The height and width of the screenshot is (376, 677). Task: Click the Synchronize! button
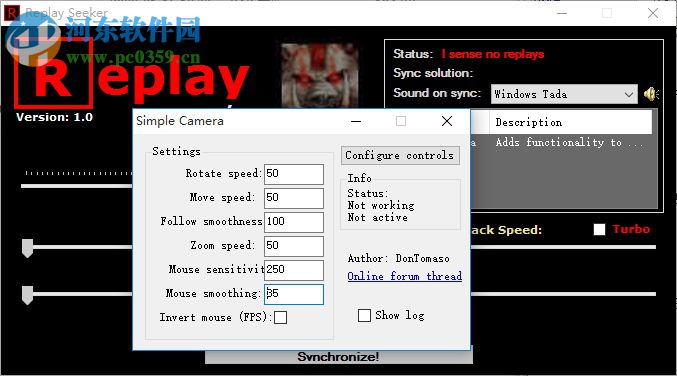pos(338,357)
